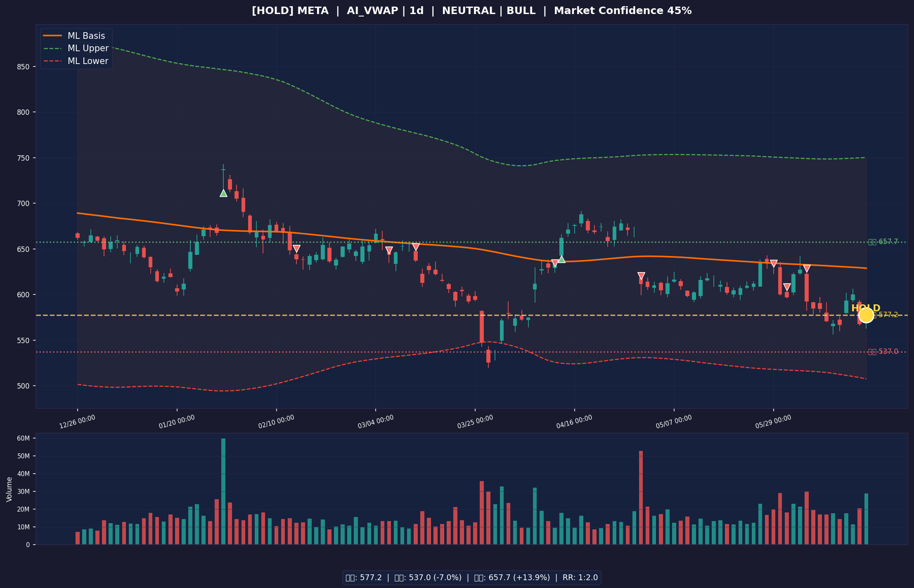Click the 03/25 00:00 date label
Viewport: 914px width, 588px height.
click(x=475, y=422)
